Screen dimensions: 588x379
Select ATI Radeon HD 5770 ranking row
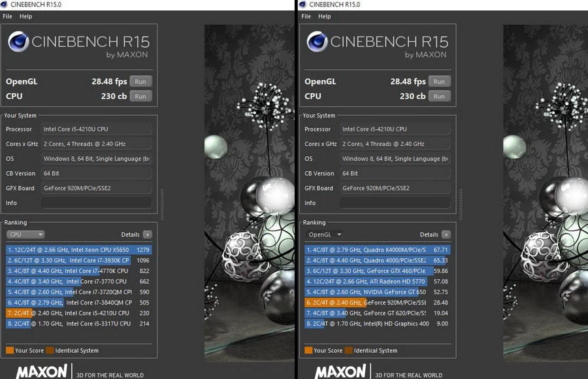coord(378,282)
